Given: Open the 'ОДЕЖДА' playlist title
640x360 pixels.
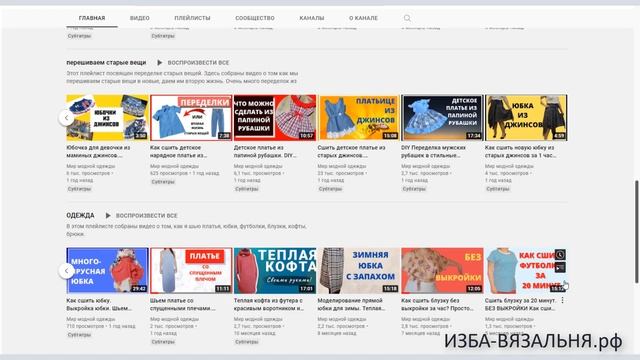Looking at the screenshot, I should coord(80,215).
